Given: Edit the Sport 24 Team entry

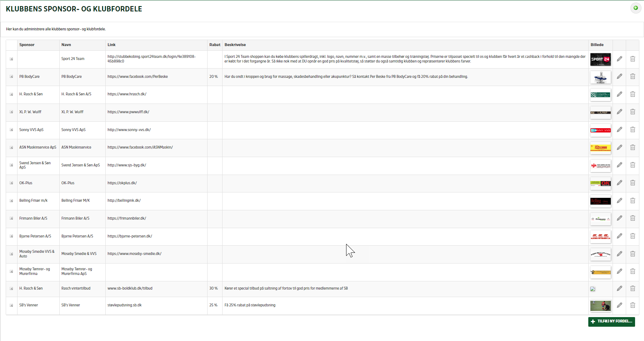Looking at the screenshot, I should pos(619,59).
